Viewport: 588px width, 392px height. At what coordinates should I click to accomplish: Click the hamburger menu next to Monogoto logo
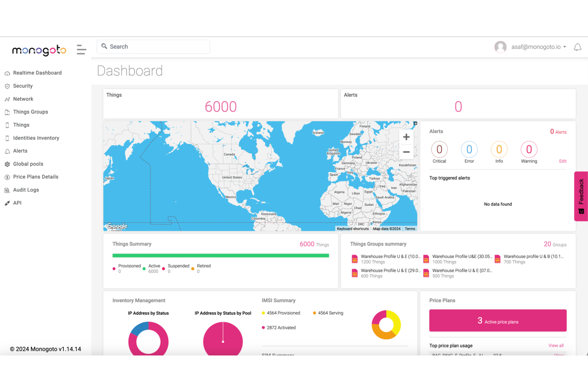coord(81,50)
